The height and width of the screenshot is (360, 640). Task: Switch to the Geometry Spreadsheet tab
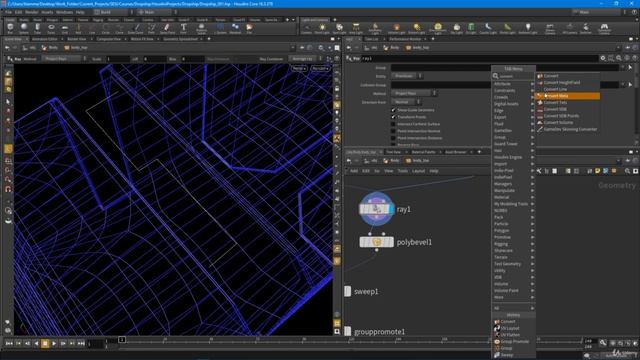(180, 39)
